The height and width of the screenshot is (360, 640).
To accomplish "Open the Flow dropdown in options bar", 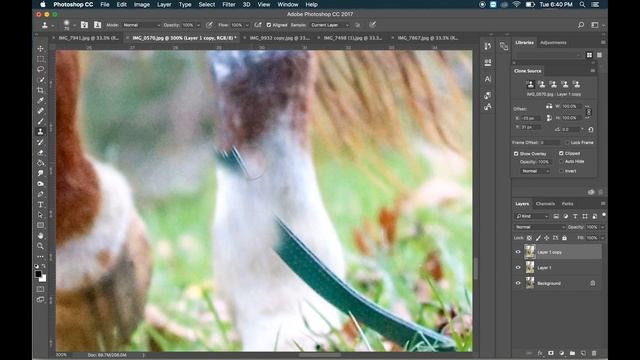I will 247,25.
